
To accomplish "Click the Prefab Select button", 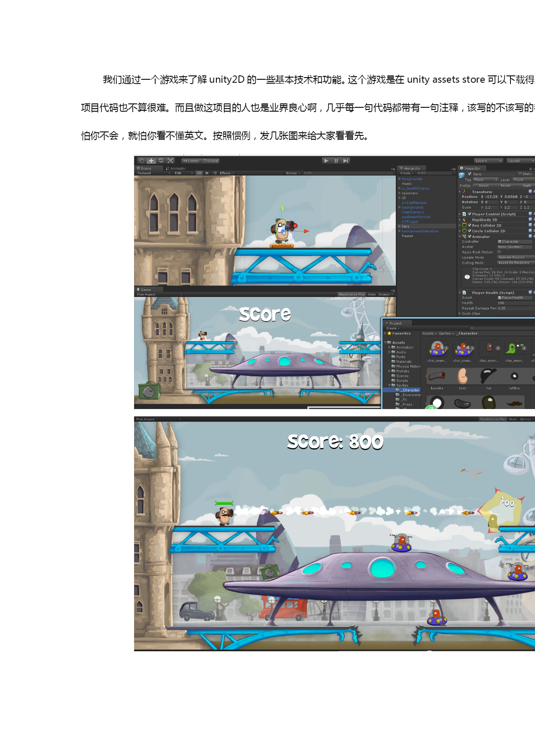I will (x=484, y=186).
